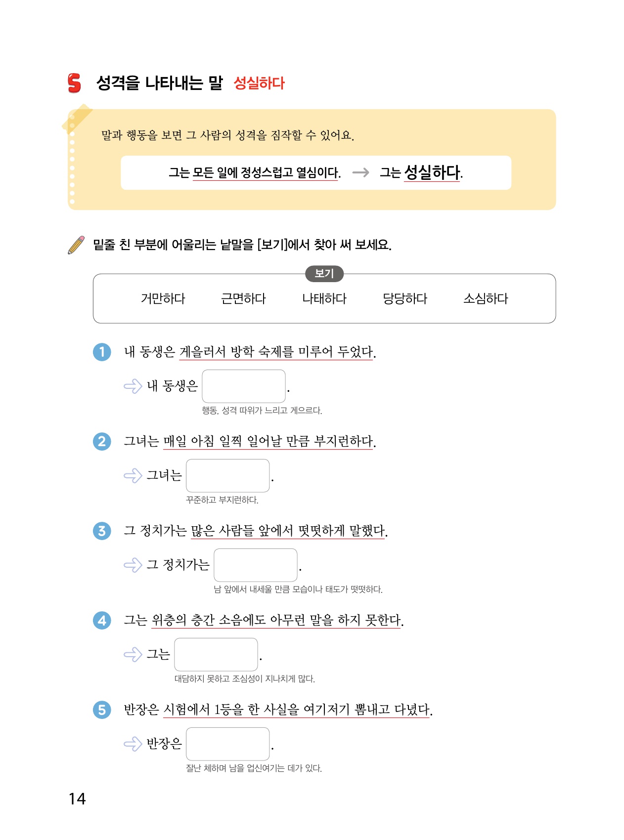Viewport: 624px width, 840px height.
Task: Select the word '거만하다' in the word bank
Action: [x=163, y=299]
